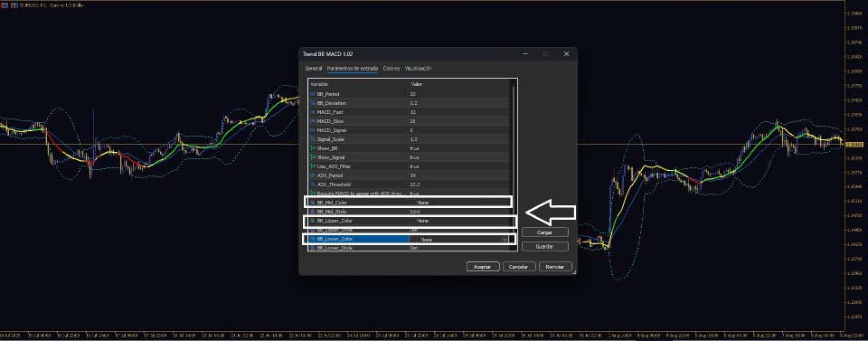
Task: Click the EURUSD chart window icon
Action: 4,5
